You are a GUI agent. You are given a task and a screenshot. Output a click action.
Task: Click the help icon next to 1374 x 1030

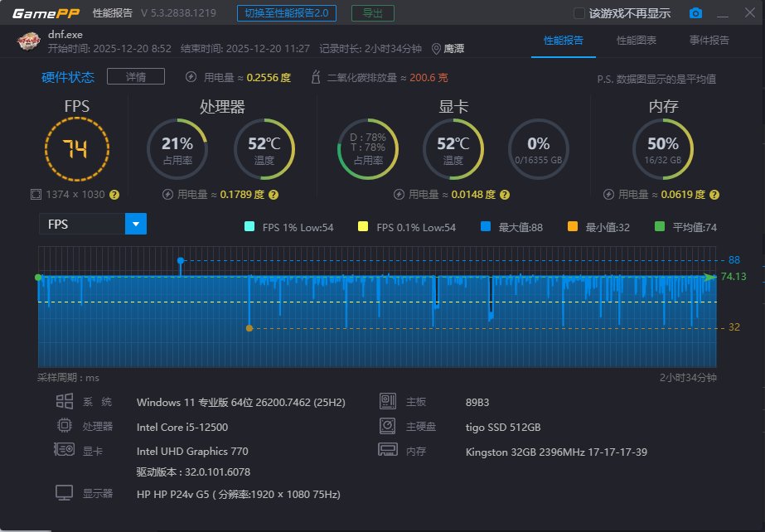(114, 195)
